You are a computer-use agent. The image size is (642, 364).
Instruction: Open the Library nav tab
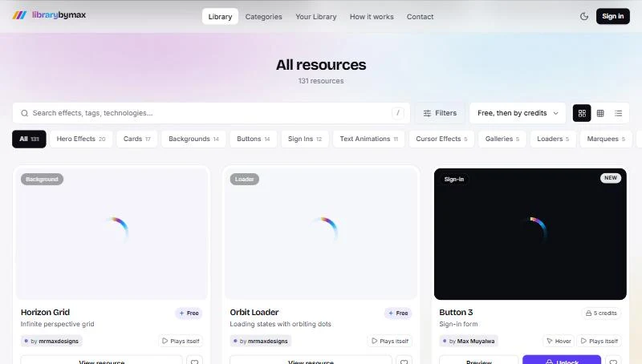click(220, 16)
